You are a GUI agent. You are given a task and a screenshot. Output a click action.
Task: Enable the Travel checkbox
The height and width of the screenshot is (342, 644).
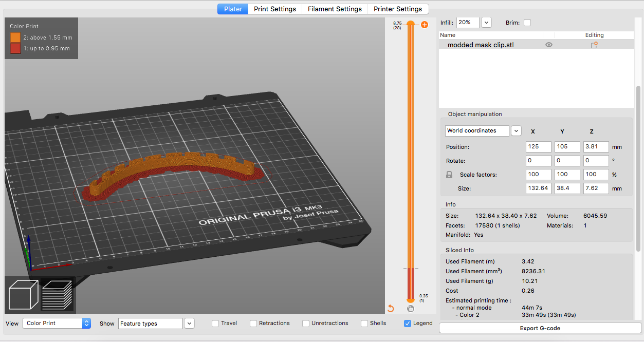click(215, 324)
